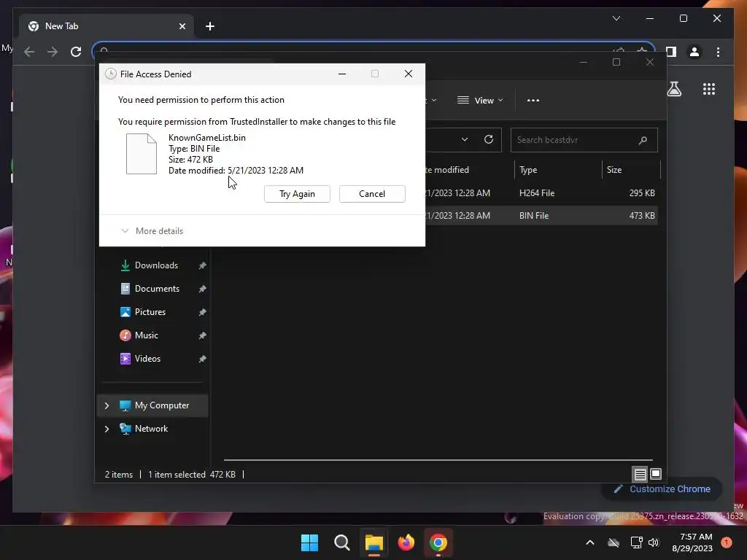Select the H264 File row
The height and width of the screenshot is (560, 747).
[x=541, y=192]
